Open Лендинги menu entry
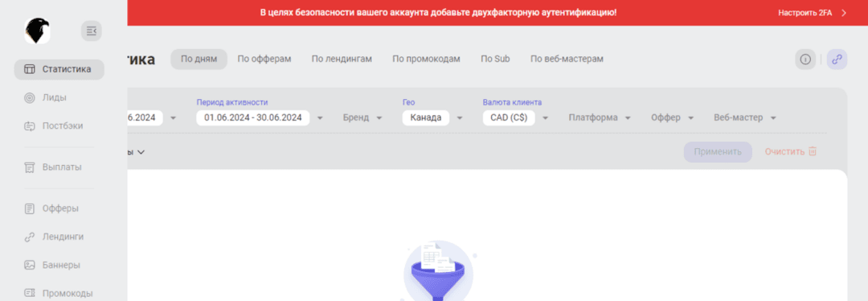868x301 pixels. coord(63,237)
